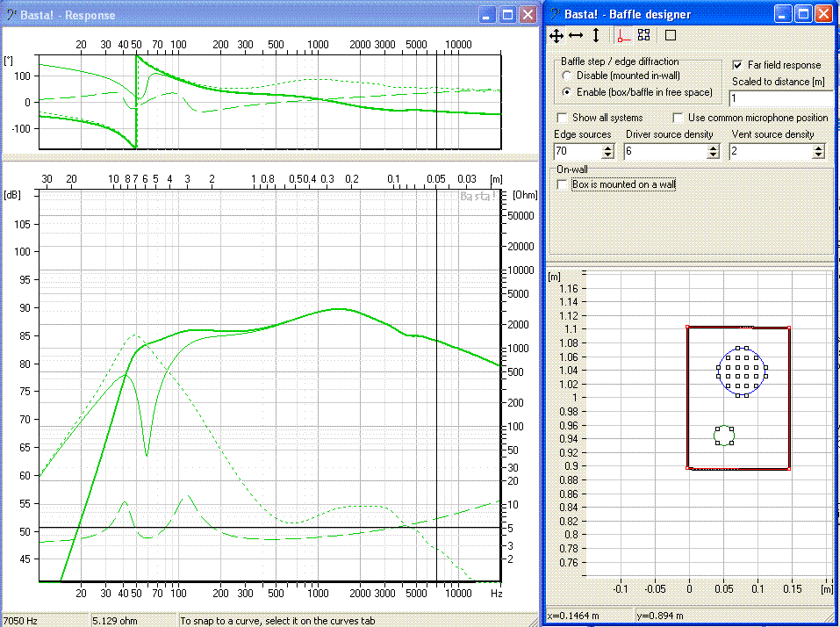Increase Vent source density with up arrow

[818, 148]
